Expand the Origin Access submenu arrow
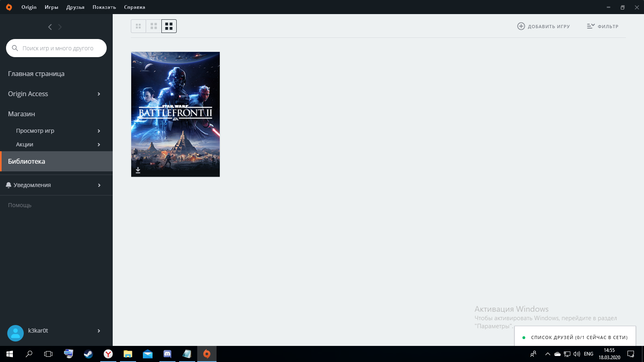This screenshot has width=644, height=362. (99, 94)
